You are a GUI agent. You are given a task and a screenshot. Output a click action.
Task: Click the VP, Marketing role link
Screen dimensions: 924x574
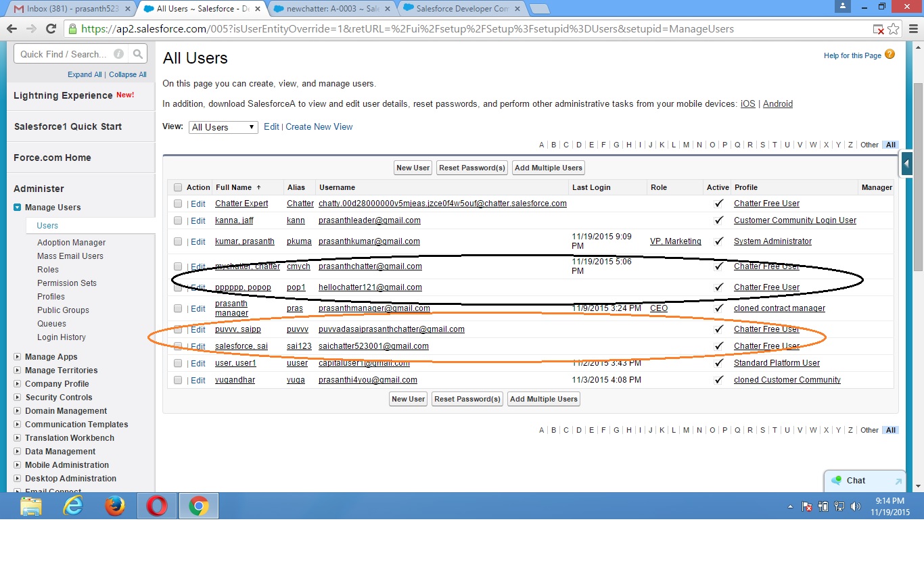click(676, 241)
